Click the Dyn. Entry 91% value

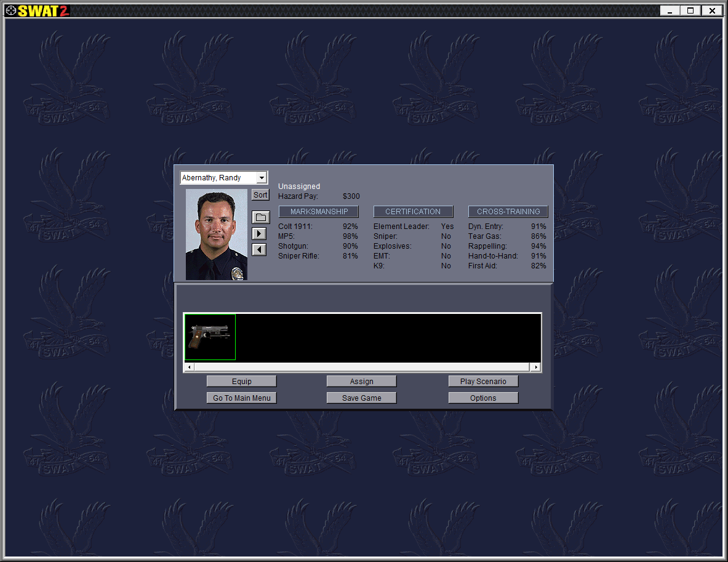point(538,227)
